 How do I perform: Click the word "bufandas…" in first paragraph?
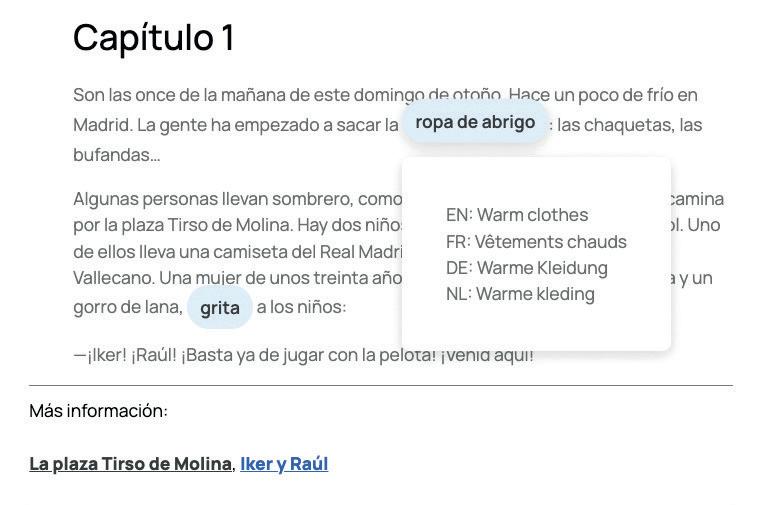tap(116, 155)
